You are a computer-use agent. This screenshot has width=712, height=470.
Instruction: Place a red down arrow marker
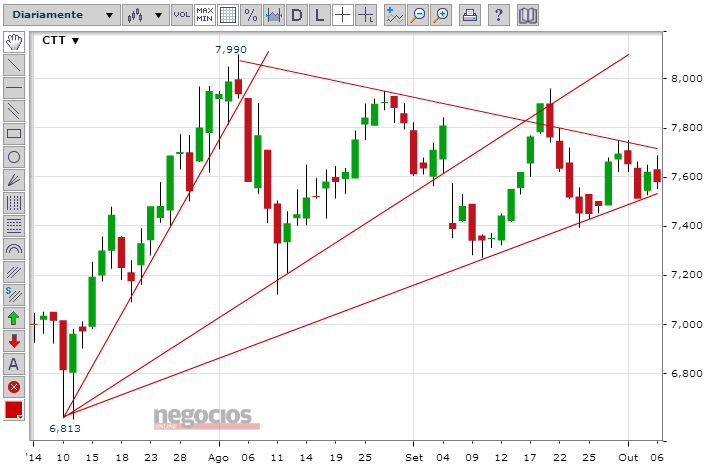[x=14, y=341]
